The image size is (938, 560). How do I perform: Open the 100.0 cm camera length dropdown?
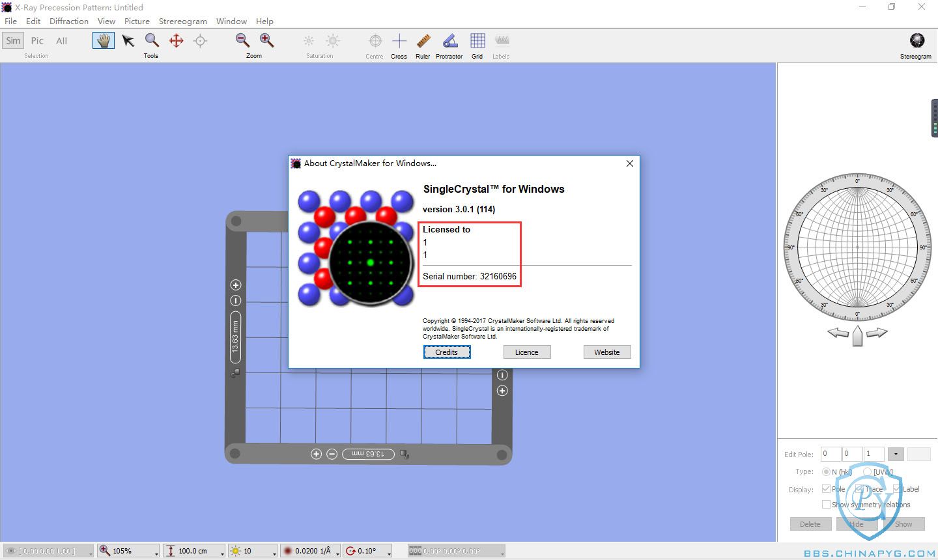tap(194, 551)
